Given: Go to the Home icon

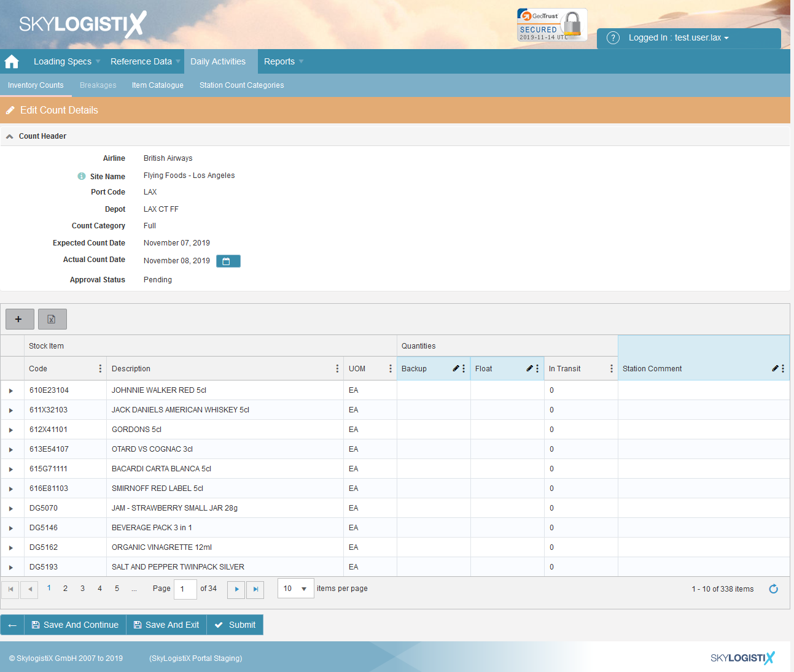Looking at the screenshot, I should 12,61.
